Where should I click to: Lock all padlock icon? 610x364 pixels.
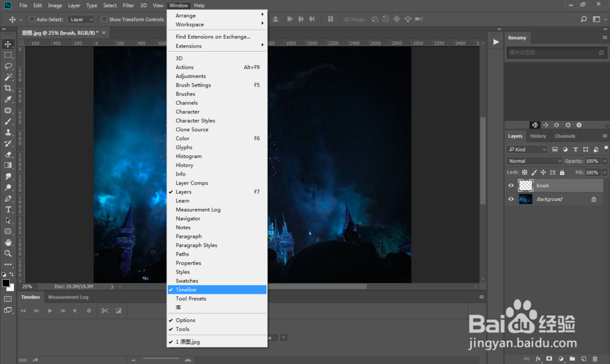click(562, 173)
